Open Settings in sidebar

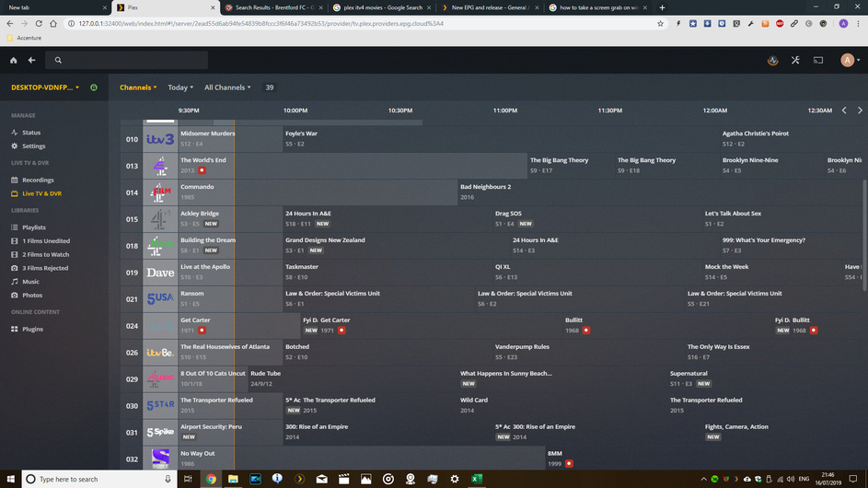pyautogui.click(x=33, y=146)
